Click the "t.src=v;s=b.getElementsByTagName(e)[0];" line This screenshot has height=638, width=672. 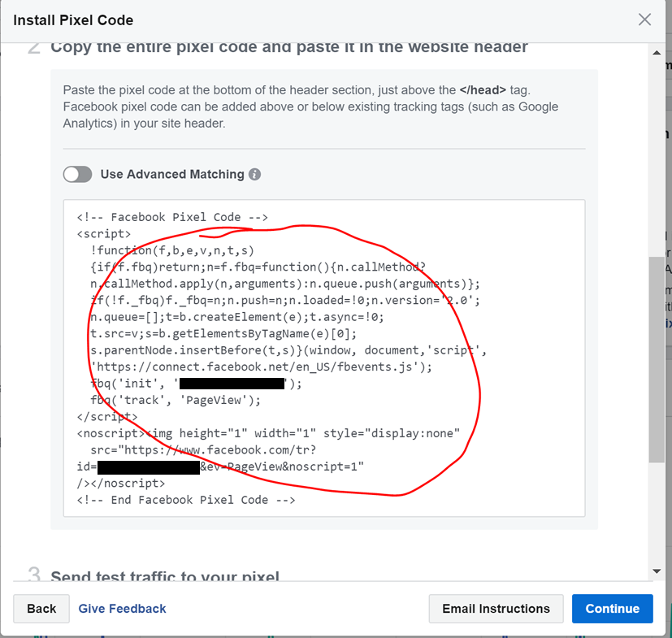[x=223, y=333]
